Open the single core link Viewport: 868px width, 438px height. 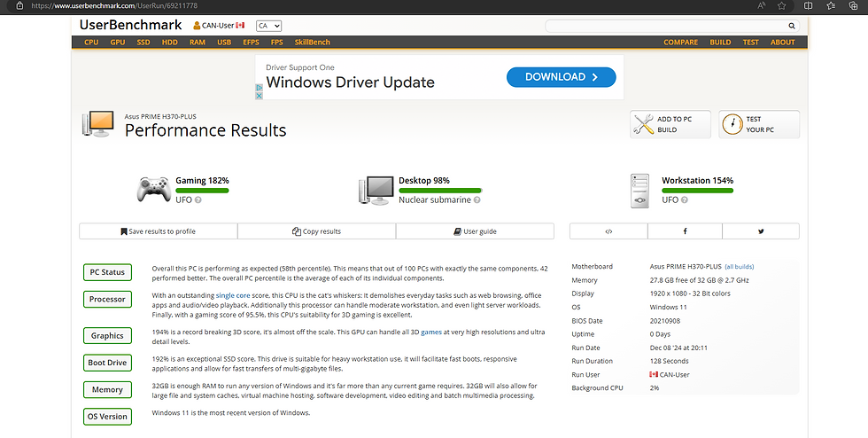click(x=233, y=295)
